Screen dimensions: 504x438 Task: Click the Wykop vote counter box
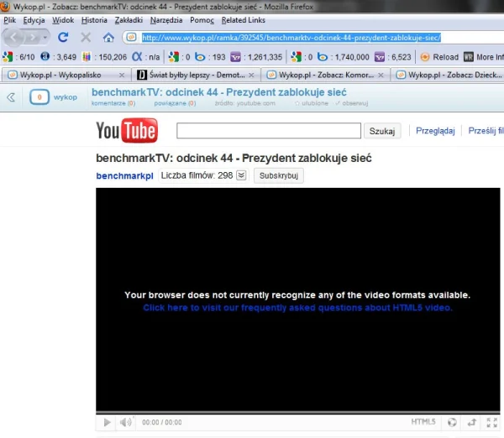coord(39,97)
